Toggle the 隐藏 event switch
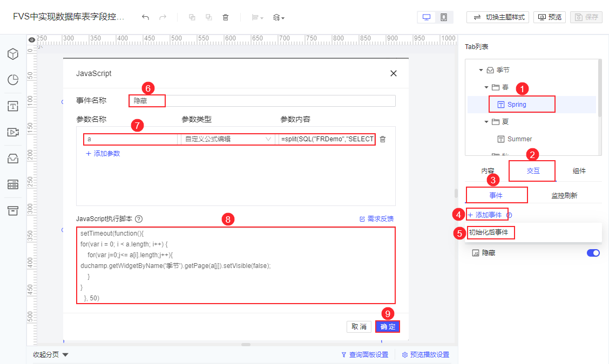 point(593,253)
